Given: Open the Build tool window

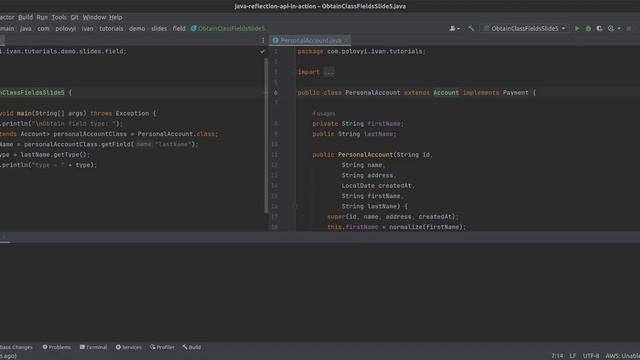Looking at the screenshot, I should point(192,347).
